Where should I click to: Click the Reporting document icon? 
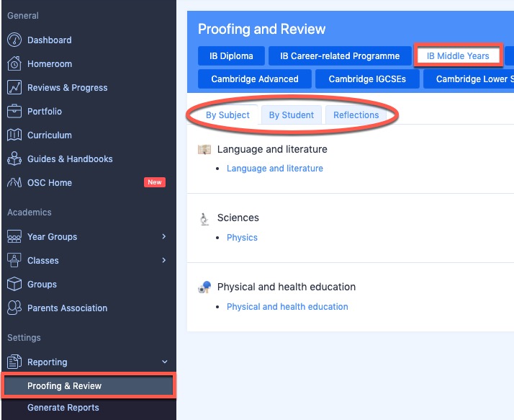pos(14,362)
